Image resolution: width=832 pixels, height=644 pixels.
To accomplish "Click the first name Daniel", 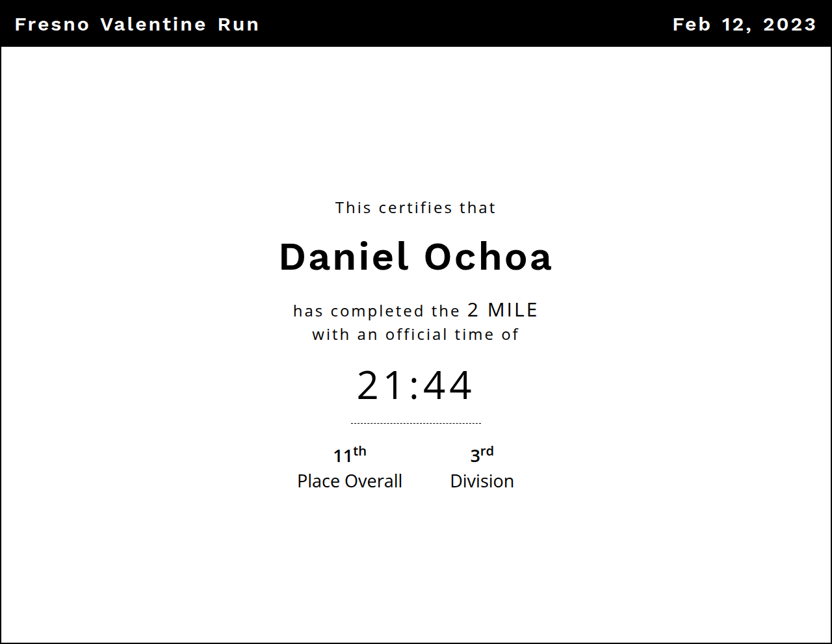I will [x=344, y=257].
